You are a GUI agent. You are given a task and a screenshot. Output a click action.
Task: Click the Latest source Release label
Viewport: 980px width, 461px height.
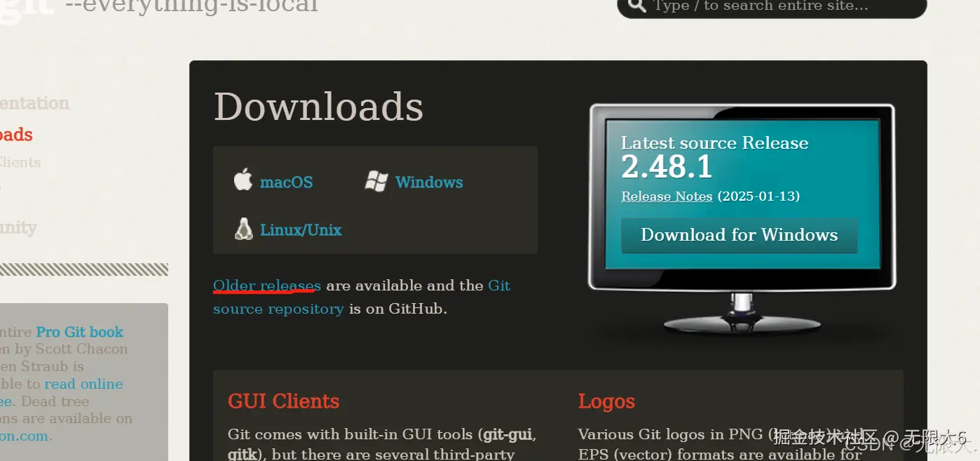click(714, 143)
